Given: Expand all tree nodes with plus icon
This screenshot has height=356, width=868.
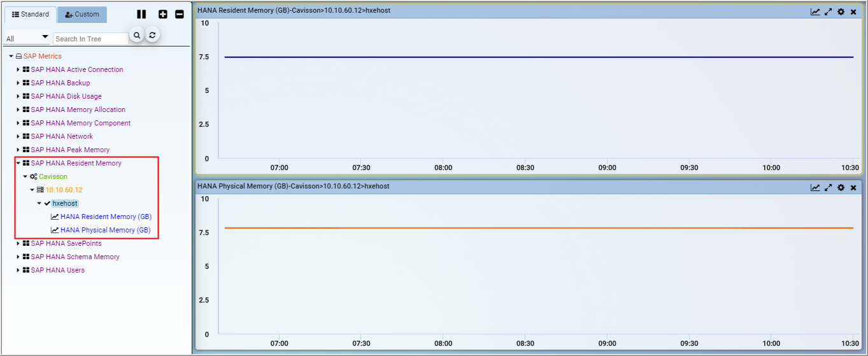Looking at the screenshot, I should point(163,14).
